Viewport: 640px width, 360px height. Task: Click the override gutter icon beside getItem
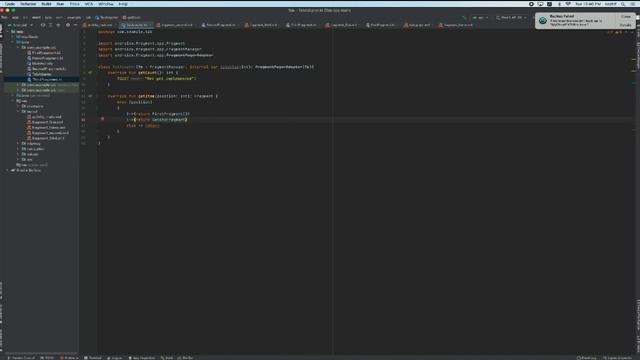coord(90,96)
